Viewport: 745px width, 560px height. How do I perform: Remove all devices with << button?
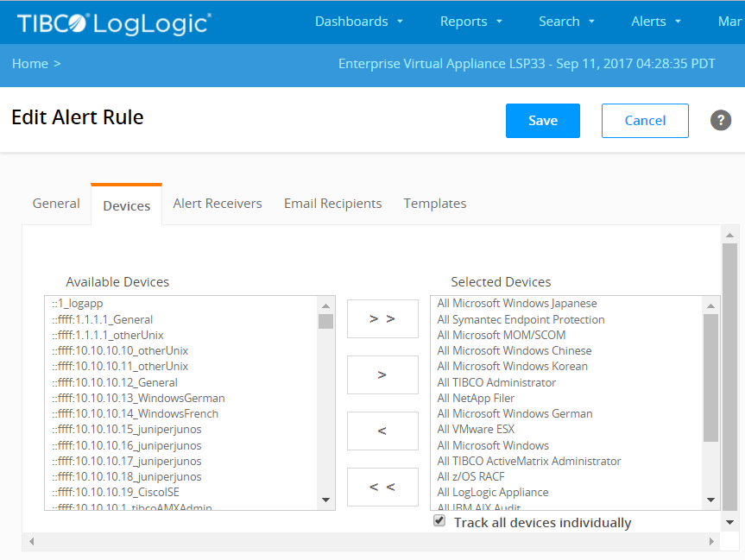coord(382,487)
